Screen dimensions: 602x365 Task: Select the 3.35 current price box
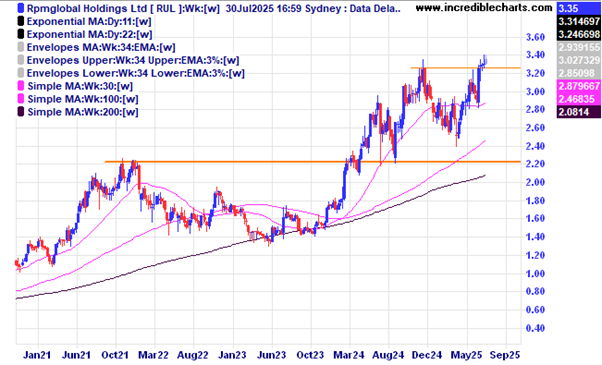pyautogui.click(x=579, y=8)
